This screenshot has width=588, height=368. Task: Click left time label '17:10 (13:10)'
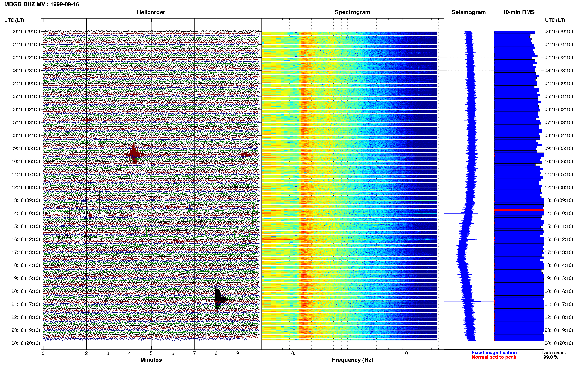point(26,252)
